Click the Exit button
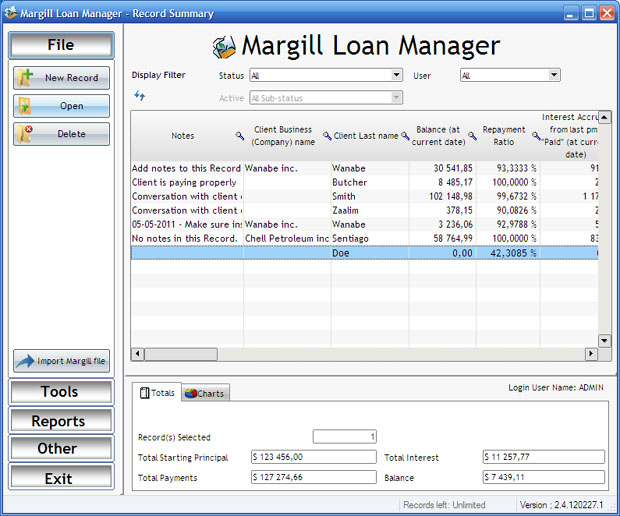 click(x=61, y=478)
